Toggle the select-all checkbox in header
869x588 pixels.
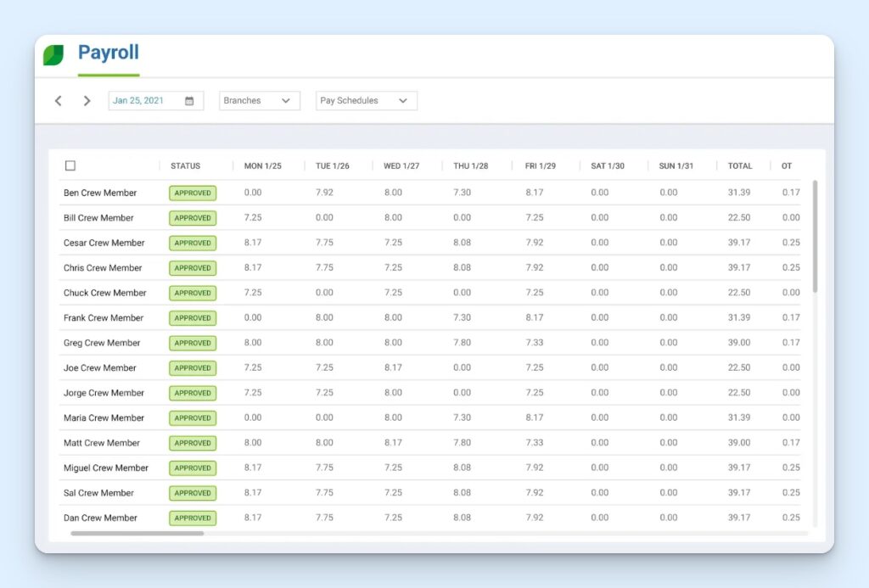(70, 165)
